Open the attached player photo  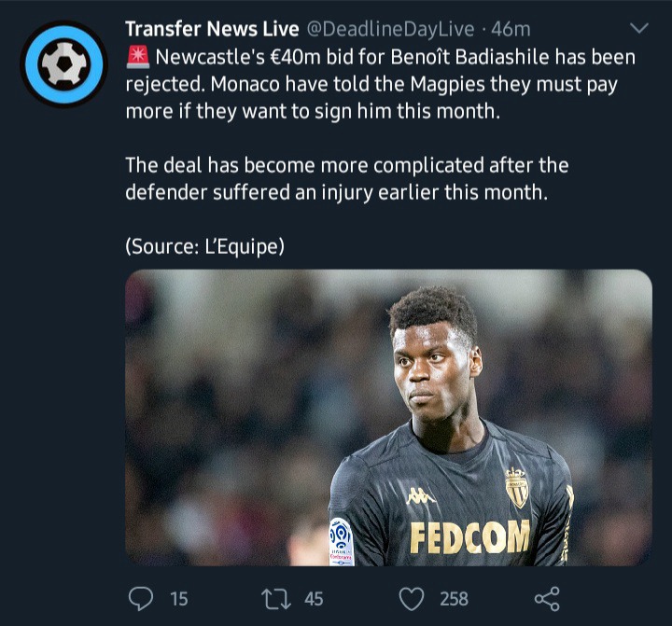(x=388, y=418)
